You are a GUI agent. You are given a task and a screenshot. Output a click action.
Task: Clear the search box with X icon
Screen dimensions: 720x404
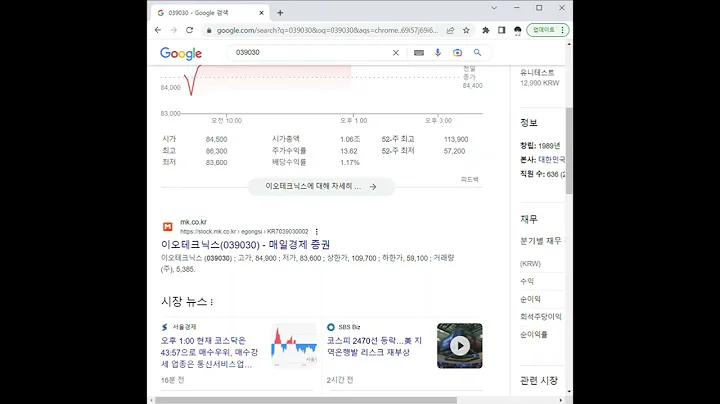pyautogui.click(x=396, y=53)
